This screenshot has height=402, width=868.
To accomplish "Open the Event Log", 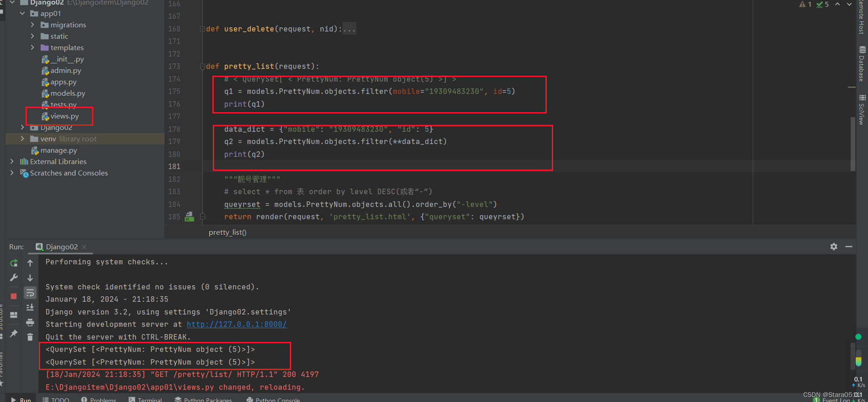I will point(832,399).
